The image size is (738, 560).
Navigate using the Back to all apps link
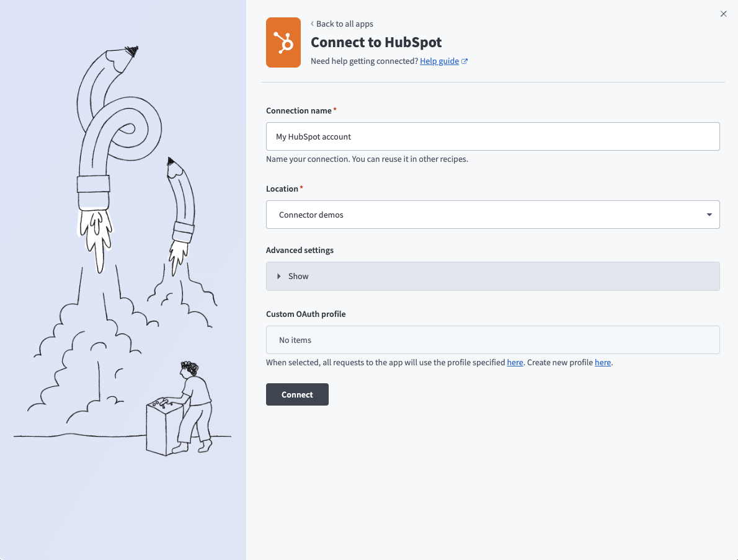[x=344, y=24]
